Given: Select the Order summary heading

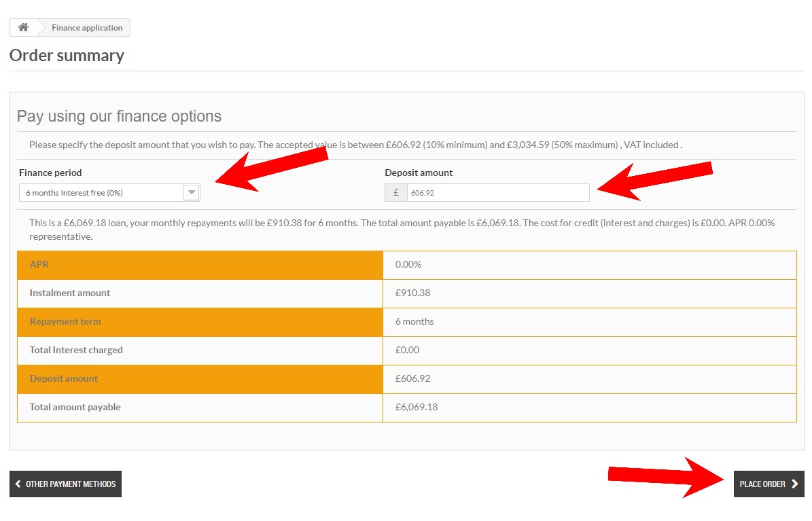Looking at the screenshot, I should 67,56.
